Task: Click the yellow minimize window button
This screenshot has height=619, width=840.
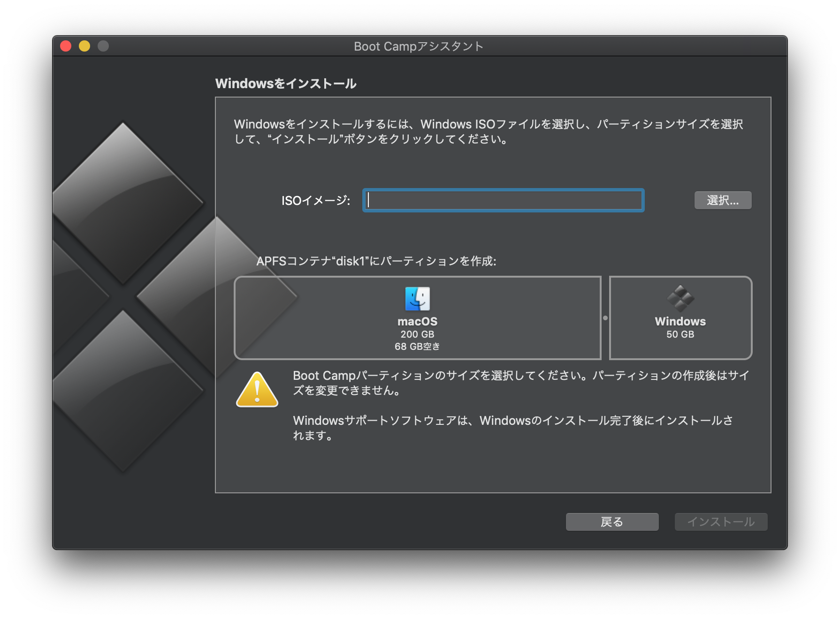Action: tap(84, 46)
